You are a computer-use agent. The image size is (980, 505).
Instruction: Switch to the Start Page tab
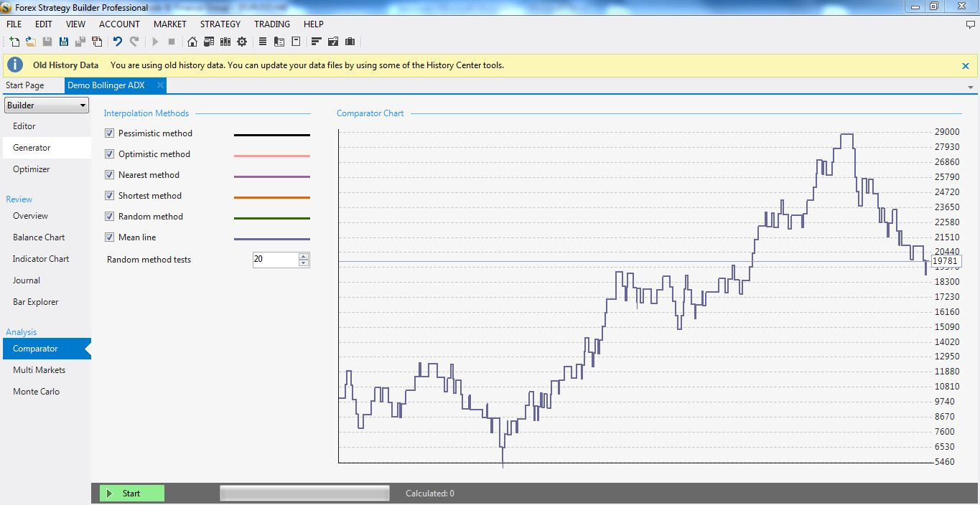pos(25,85)
